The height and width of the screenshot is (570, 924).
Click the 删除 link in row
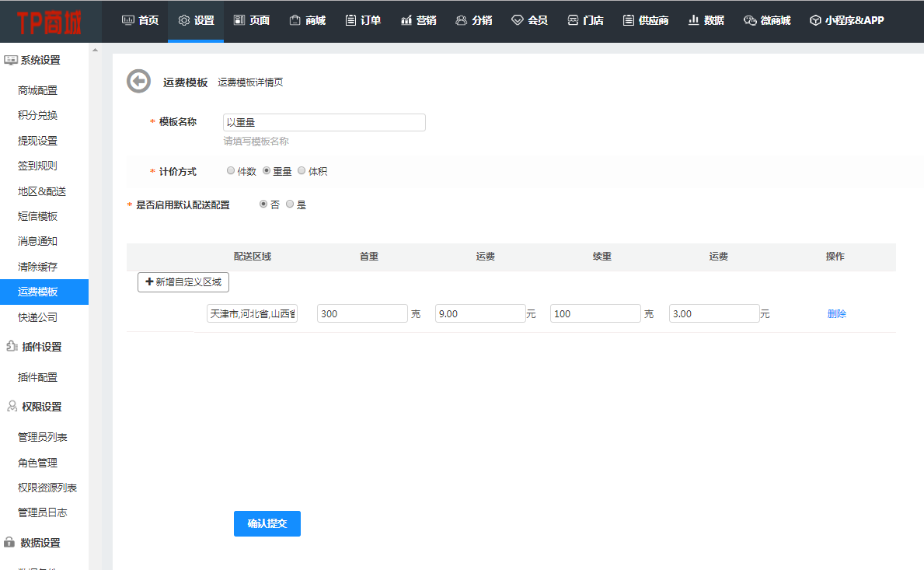point(837,314)
